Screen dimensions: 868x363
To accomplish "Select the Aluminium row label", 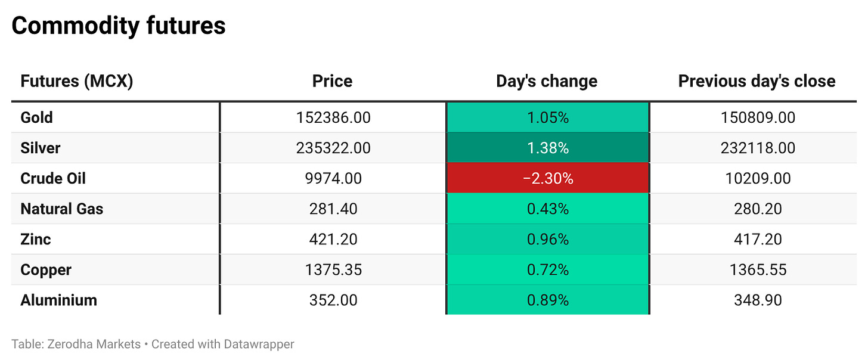I will (58, 300).
